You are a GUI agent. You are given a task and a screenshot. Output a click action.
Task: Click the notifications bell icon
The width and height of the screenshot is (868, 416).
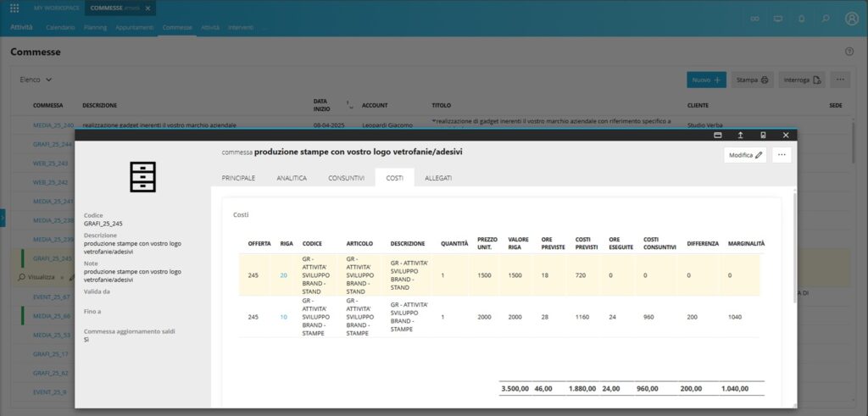tap(801, 18)
